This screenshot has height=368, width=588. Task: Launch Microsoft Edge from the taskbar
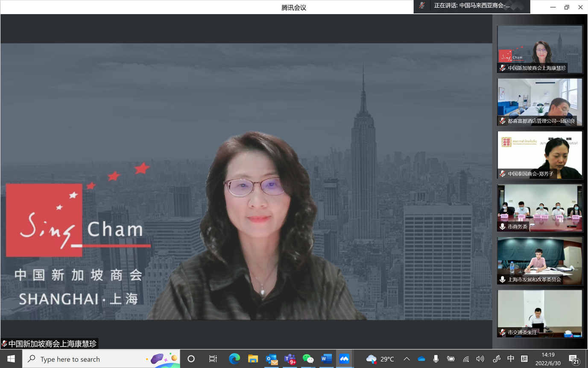click(234, 359)
